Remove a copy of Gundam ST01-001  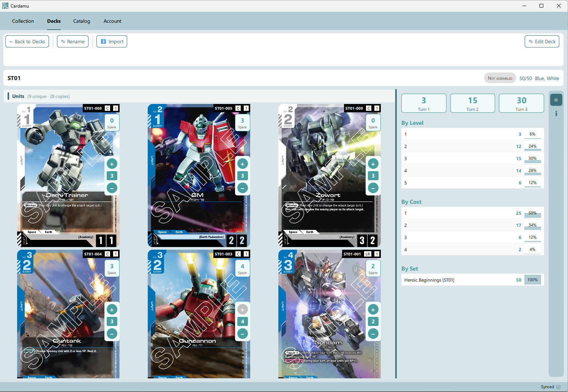tap(373, 334)
